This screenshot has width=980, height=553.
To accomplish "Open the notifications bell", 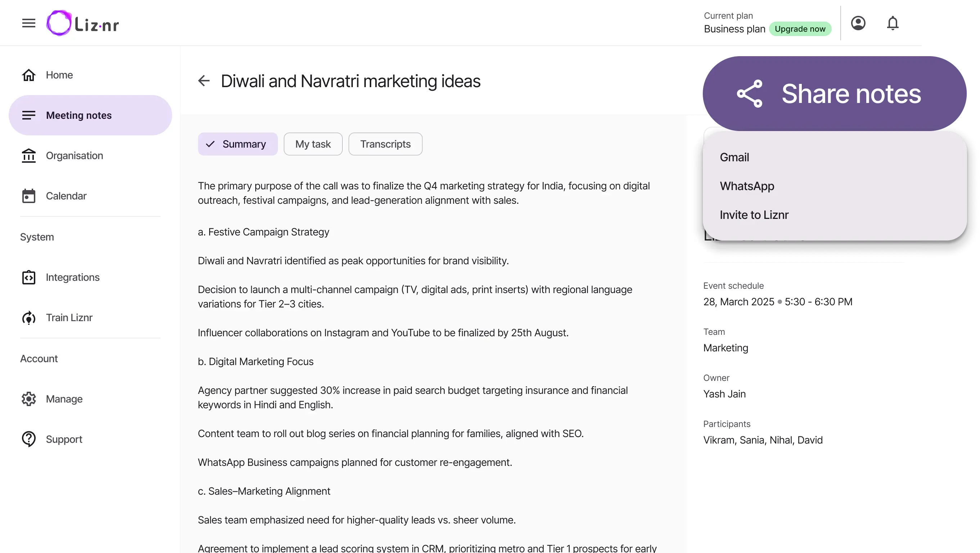I will tap(893, 23).
